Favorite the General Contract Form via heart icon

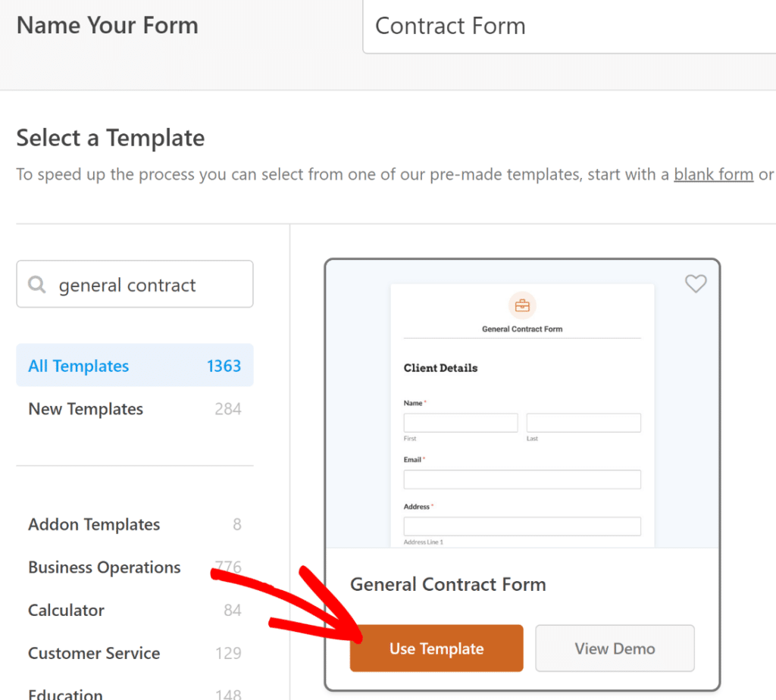pos(696,284)
